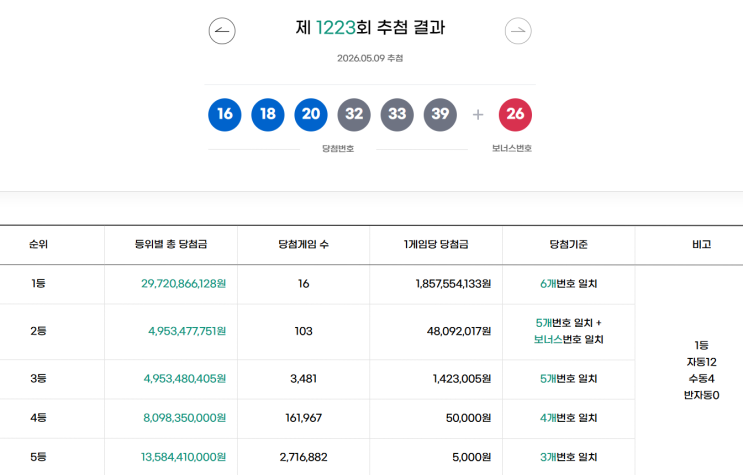
Task: Click the 5개번호 일치 + 보너스번호 일치 cell
Action: pyautogui.click(x=569, y=331)
